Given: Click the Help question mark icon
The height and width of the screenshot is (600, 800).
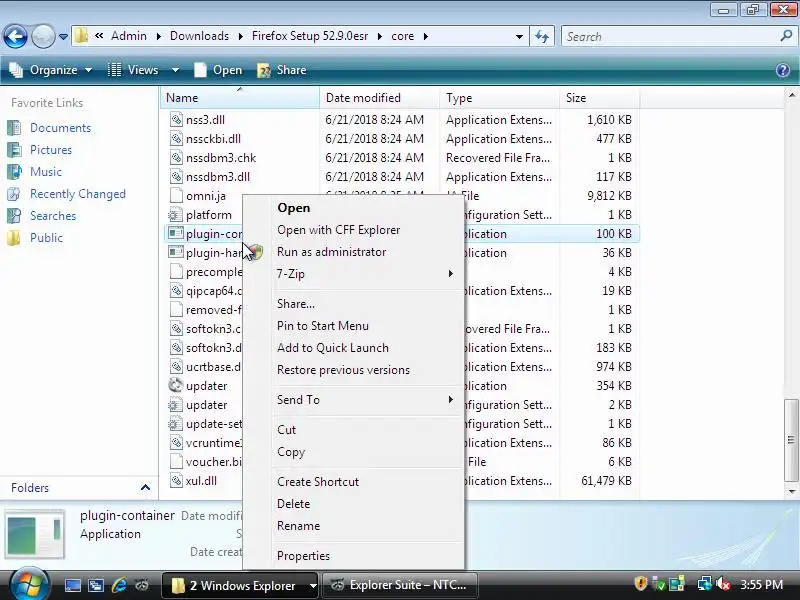Looking at the screenshot, I should coord(783,70).
